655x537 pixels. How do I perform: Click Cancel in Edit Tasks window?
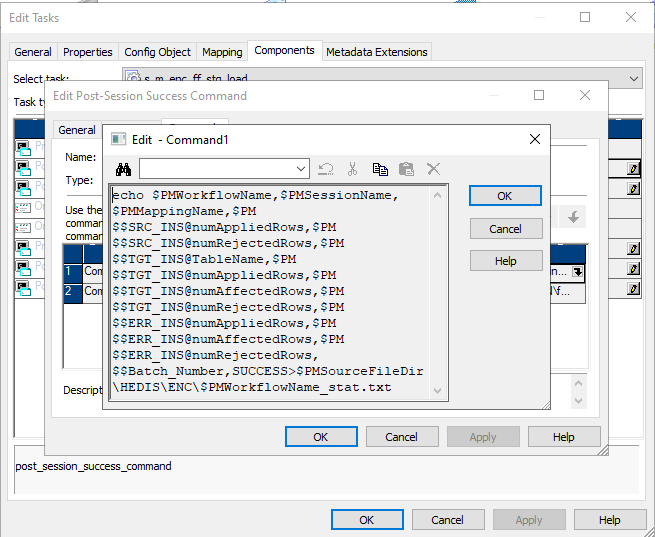447,520
